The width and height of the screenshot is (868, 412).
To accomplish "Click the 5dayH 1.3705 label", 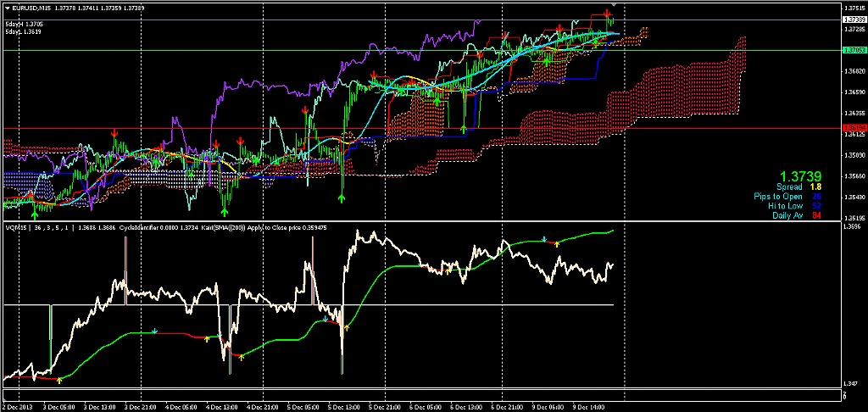I will click(x=17, y=25).
